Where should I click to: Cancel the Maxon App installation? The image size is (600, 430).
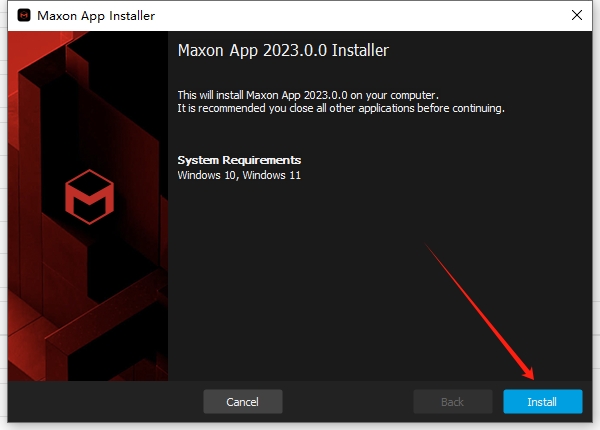[x=243, y=402]
